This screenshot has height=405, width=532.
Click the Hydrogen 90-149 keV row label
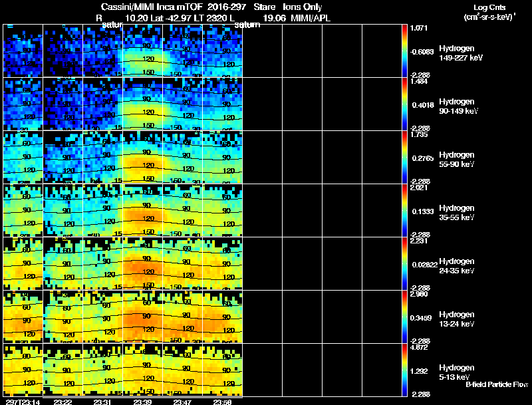pos(459,106)
